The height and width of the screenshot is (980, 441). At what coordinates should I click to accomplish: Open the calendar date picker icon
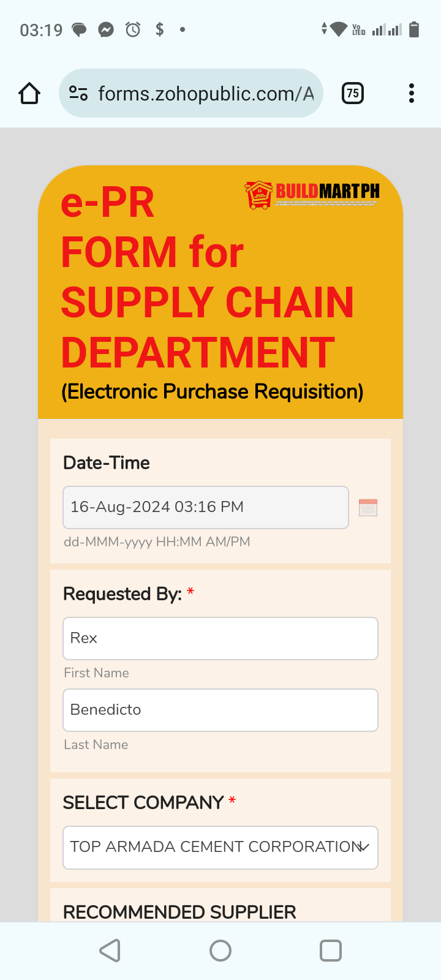pyautogui.click(x=368, y=508)
